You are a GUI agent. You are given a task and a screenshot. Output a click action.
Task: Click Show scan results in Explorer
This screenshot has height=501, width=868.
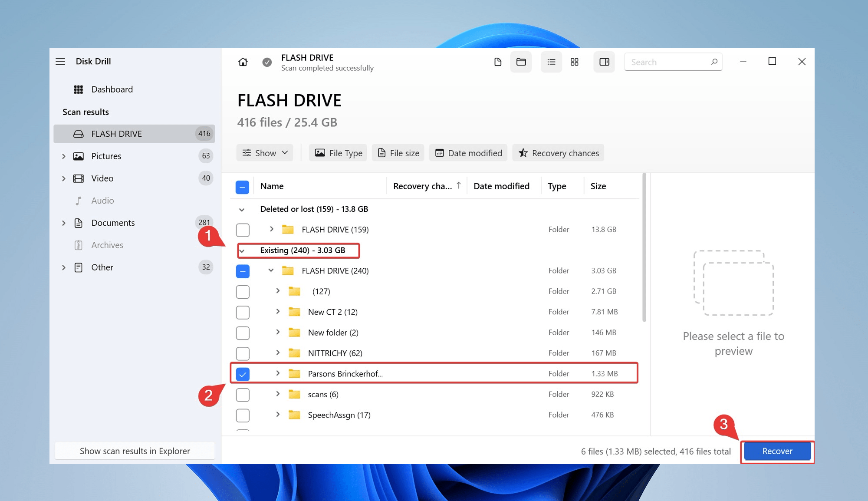click(135, 451)
